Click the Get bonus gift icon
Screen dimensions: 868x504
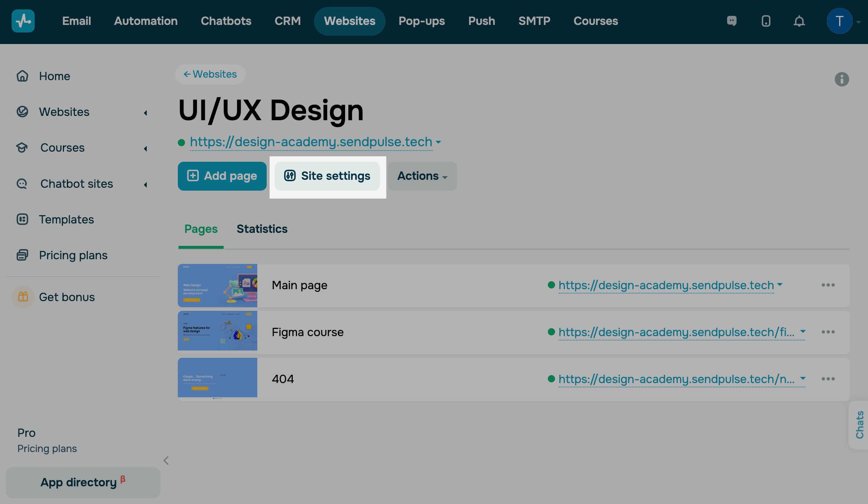[23, 297]
